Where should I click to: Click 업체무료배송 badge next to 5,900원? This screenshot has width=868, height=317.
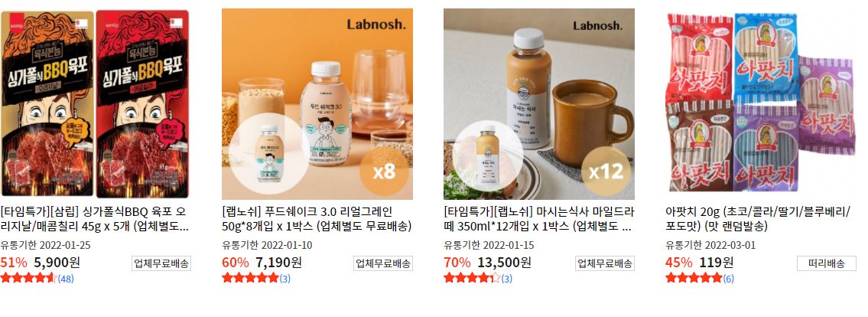point(161,264)
